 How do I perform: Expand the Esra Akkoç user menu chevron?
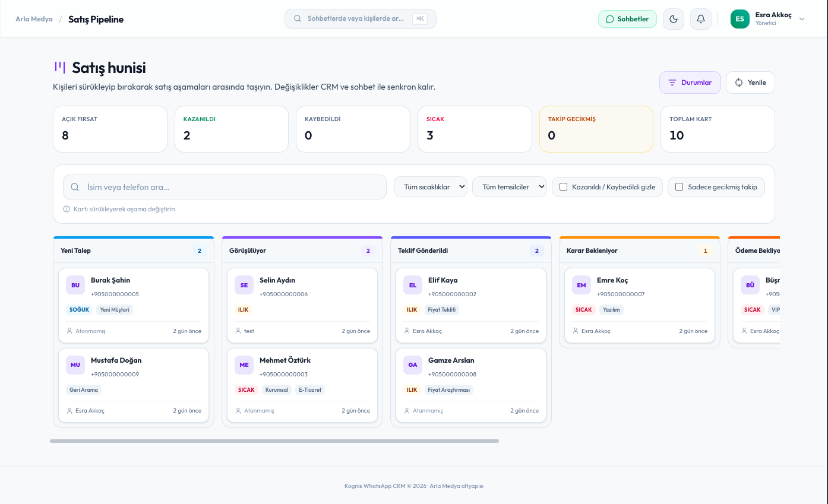pos(802,19)
